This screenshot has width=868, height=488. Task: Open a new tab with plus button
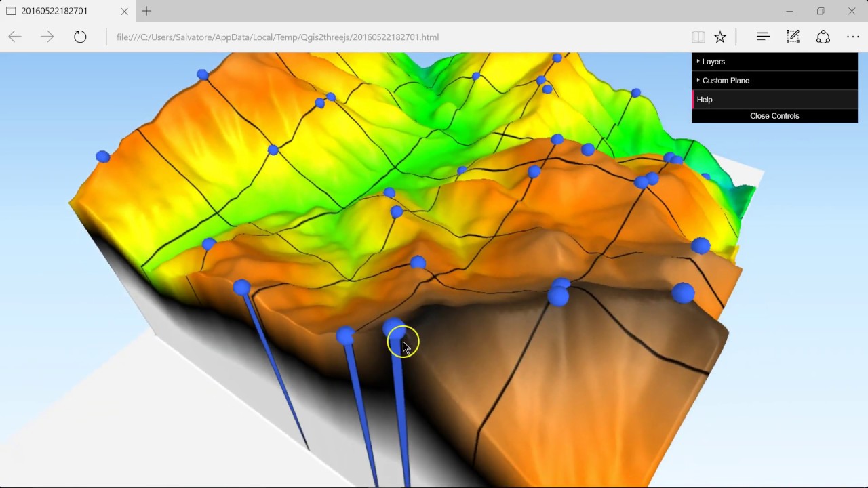click(x=146, y=11)
